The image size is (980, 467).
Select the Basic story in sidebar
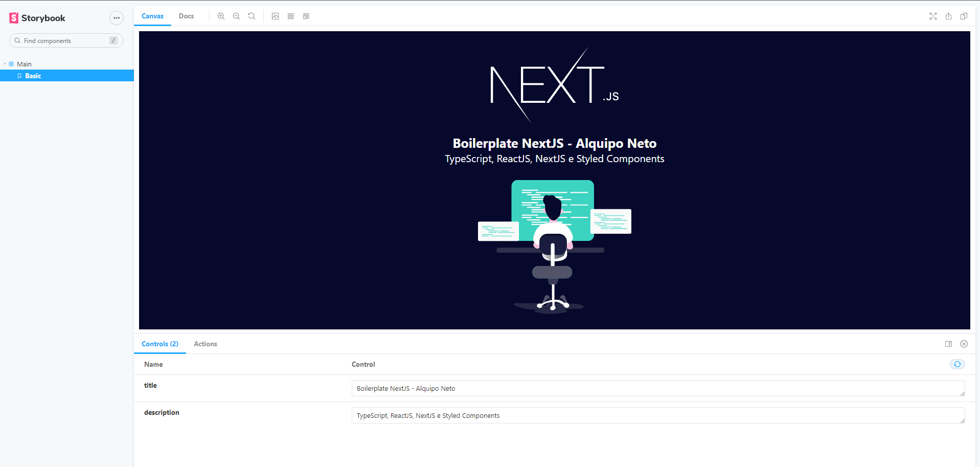point(67,76)
